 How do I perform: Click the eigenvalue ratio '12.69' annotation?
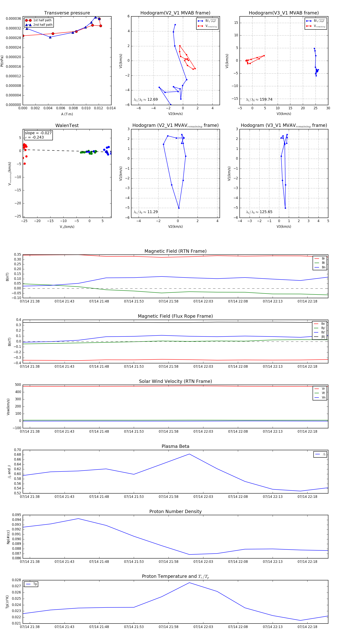146,100
